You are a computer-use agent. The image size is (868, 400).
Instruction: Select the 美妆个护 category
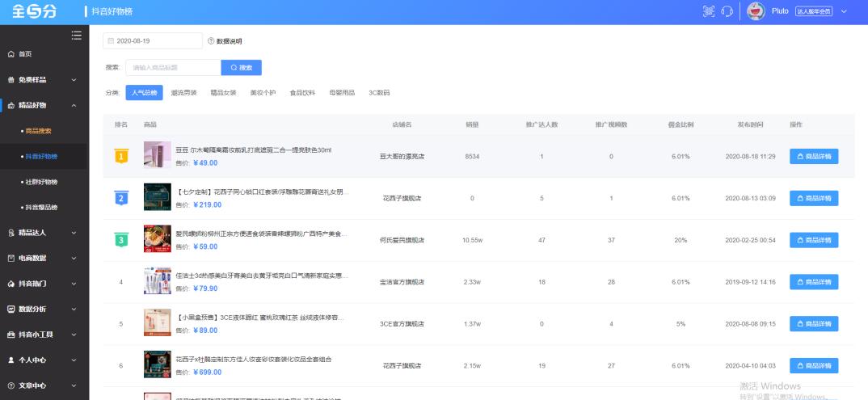(263, 93)
